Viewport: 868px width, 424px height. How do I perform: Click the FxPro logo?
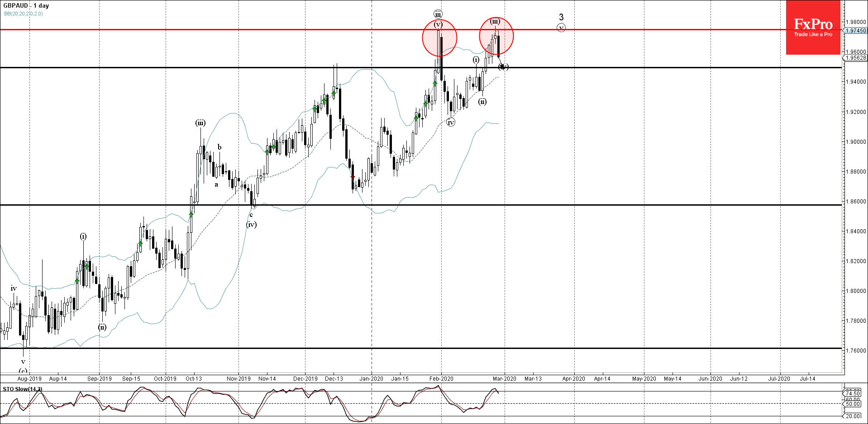(813, 28)
